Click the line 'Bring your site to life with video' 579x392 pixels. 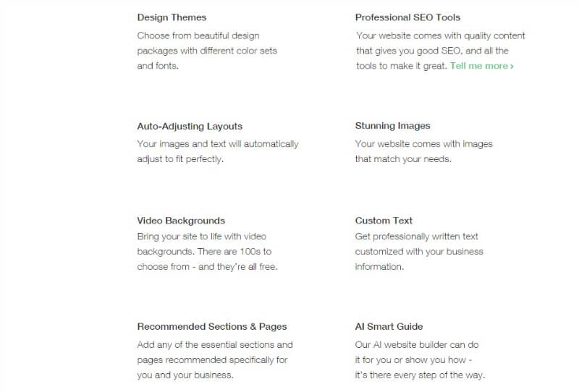tap(202, 237)
